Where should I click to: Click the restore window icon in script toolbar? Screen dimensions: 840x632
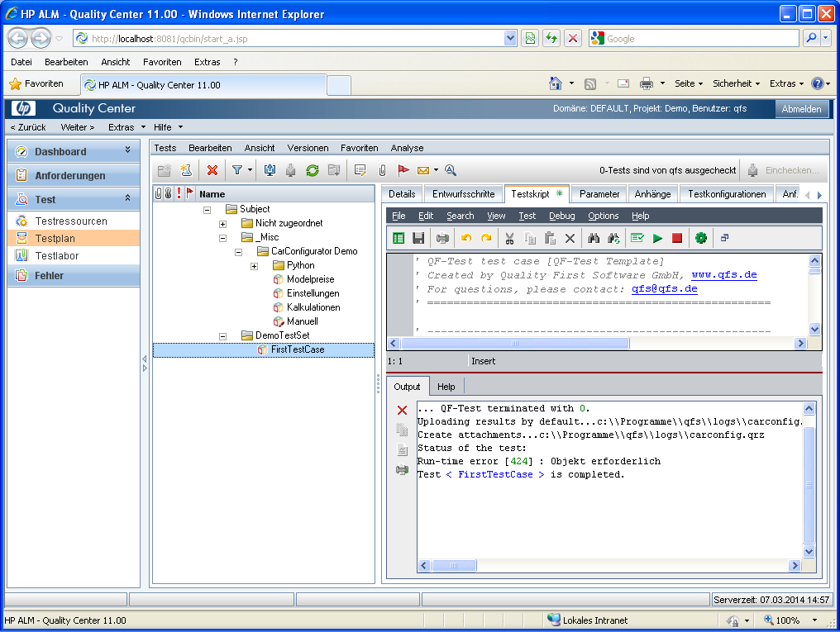pos(725,238)
